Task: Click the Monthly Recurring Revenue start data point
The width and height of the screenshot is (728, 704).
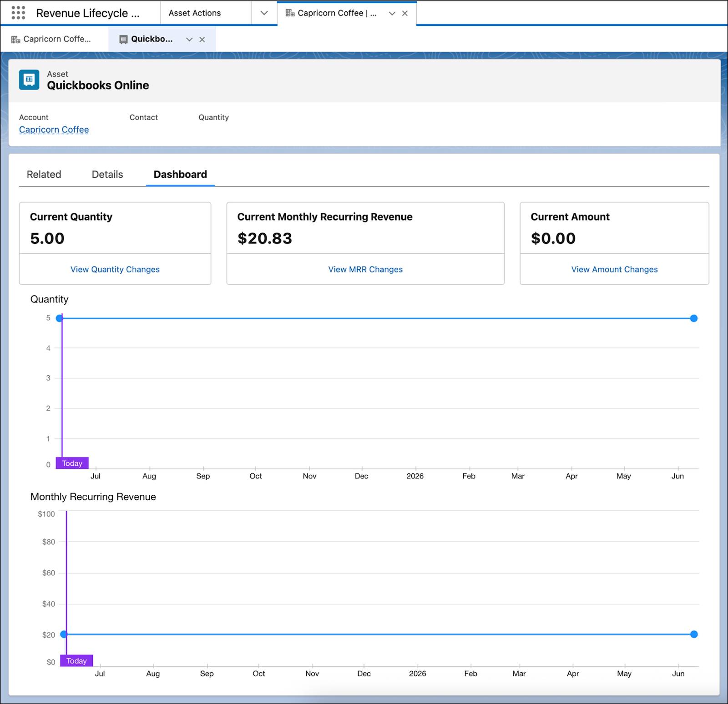Action: pos(64,634)
